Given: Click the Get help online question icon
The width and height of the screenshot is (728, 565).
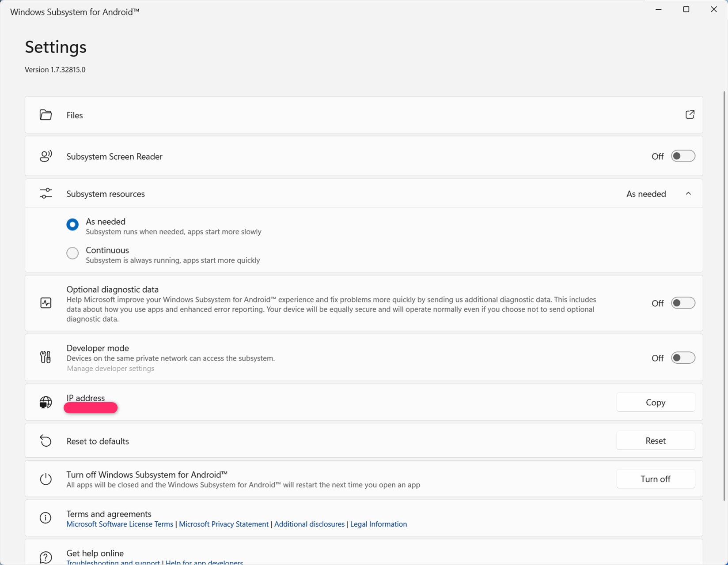Looking at the screenshot, I should [x=45, y=557].
